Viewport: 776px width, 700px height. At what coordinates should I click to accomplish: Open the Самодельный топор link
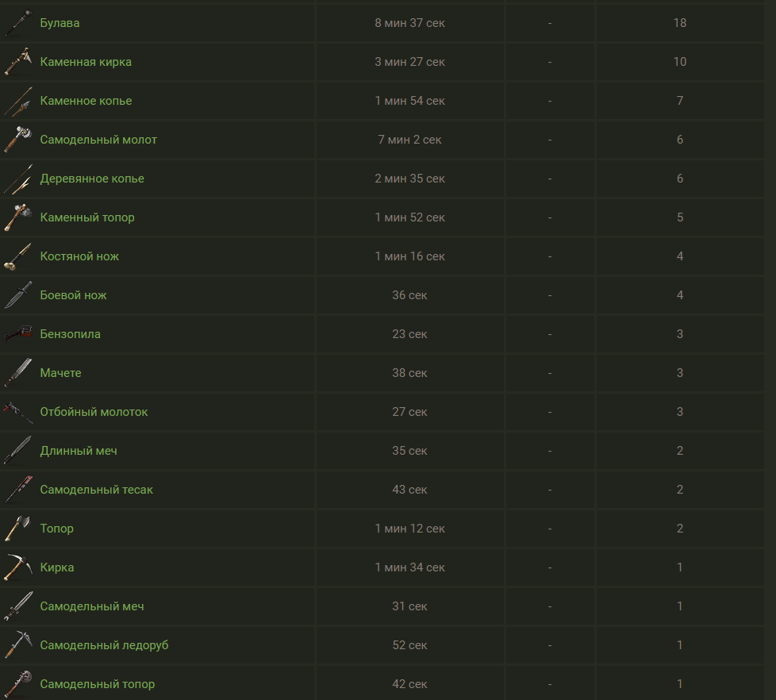coord(98,683)
